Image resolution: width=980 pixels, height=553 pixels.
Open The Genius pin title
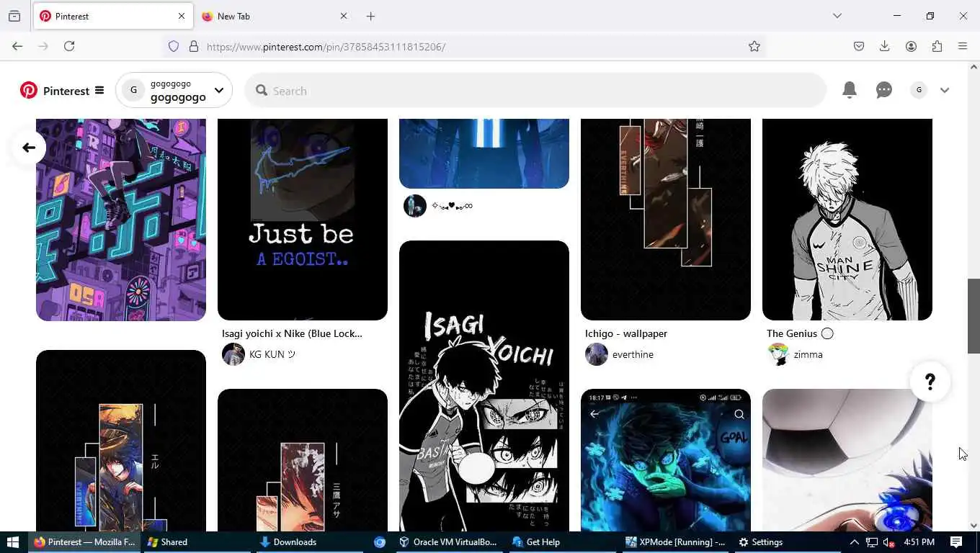click(x=800, y=333)
